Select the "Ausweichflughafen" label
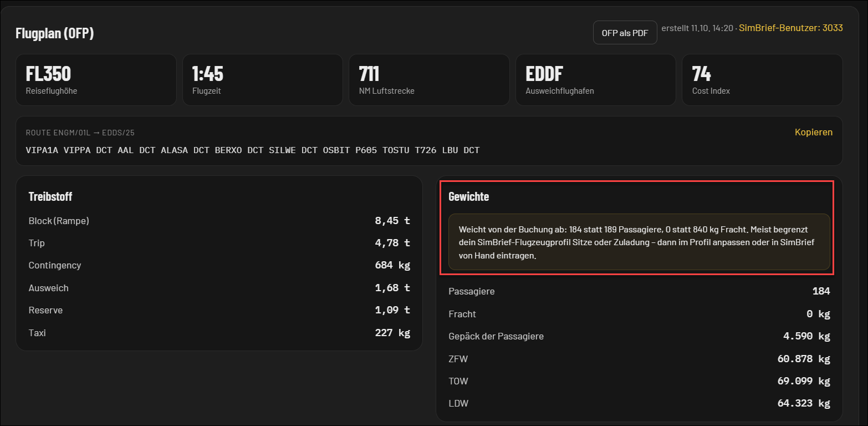Viewport: 868px width, 426px height. (x=560, y=91)
